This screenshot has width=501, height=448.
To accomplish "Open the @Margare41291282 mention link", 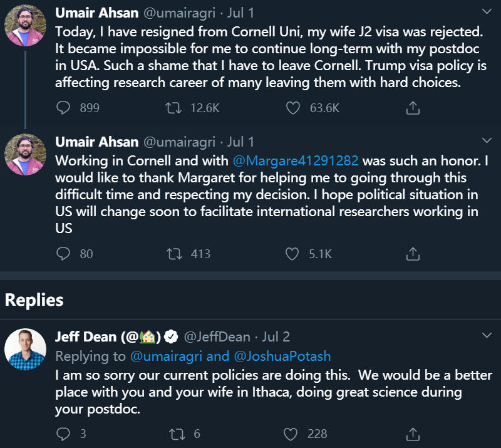I will coord(296,162).
